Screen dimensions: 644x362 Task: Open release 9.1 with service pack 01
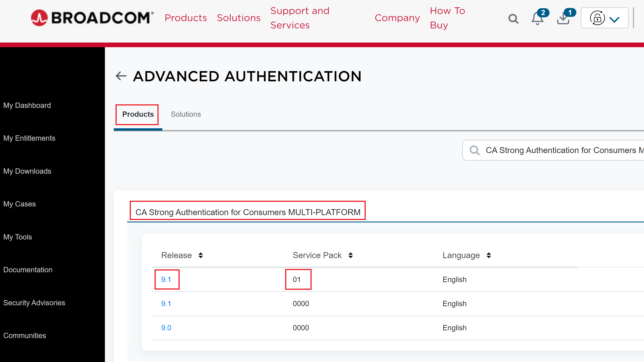166,279
